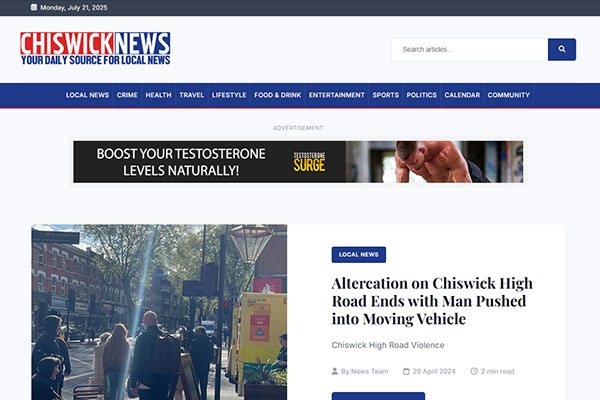This screenshot has width=600, height=400.
Task: Open the Altercation on Chiswick High Road headline
Action: click(432, 301)
